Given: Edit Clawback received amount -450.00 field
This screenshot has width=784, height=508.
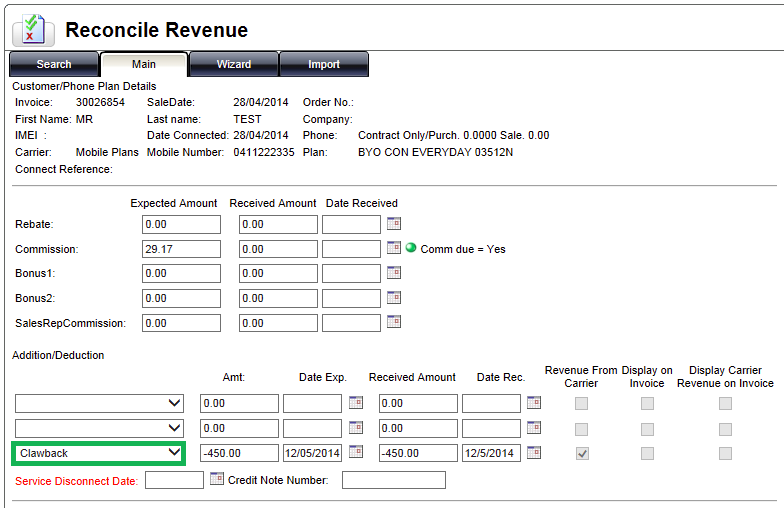Looking at the screenshot, I should pyautogui.click(x=418, y=453).
